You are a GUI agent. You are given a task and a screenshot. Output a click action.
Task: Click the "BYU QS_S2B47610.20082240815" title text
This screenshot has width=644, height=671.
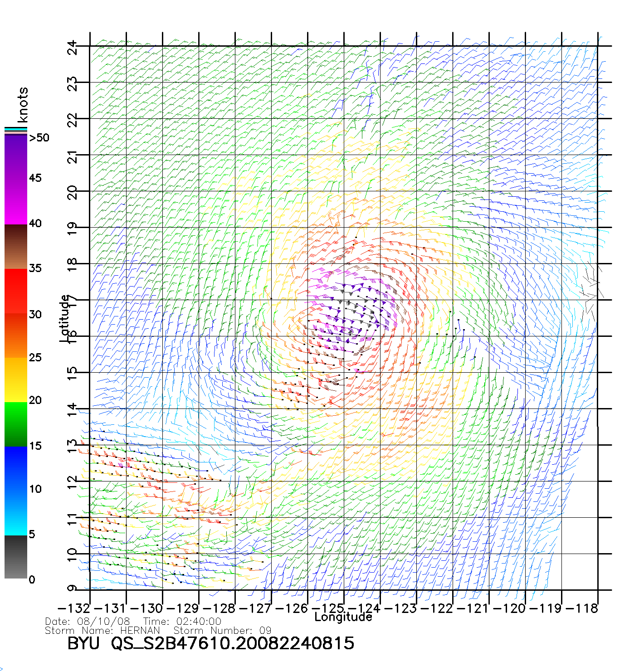click(x=211, y=643)
